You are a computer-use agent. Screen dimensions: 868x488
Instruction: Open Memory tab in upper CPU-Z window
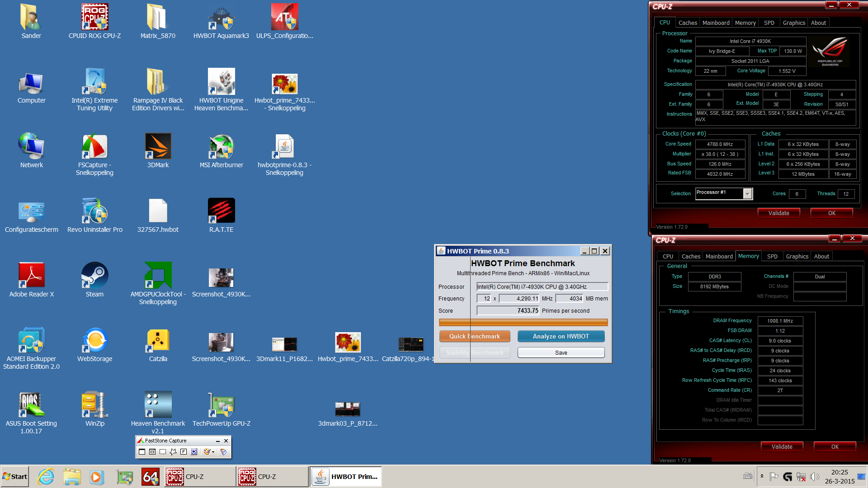click(745, 23)
